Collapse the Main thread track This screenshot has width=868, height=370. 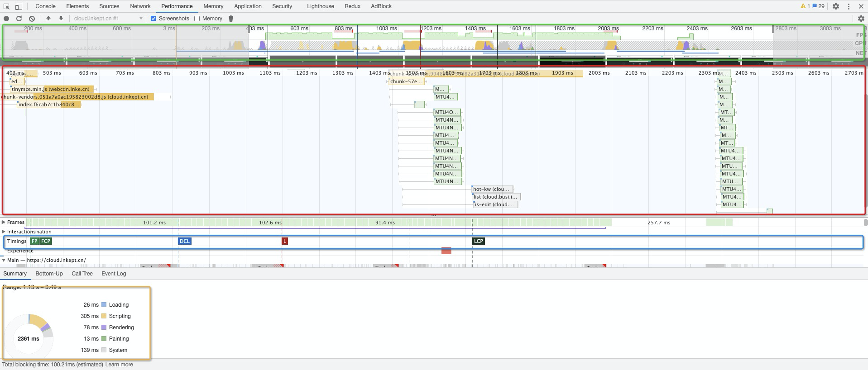[x=4, y=260]
